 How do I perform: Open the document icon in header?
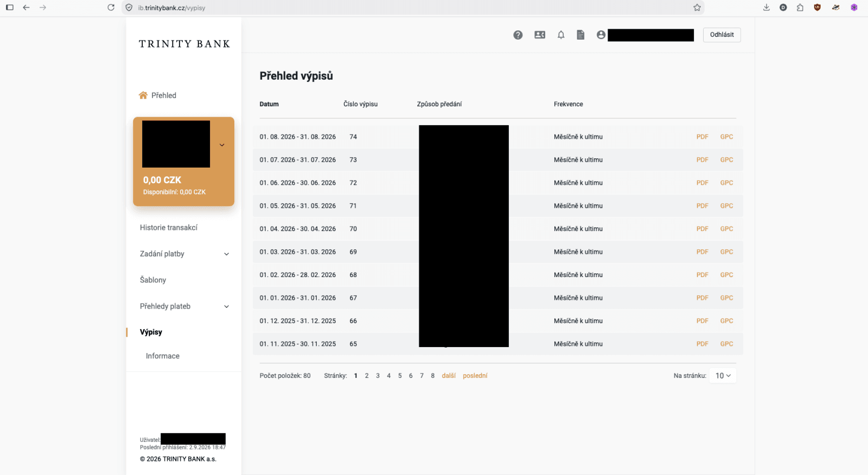pyautogui.click(x=580, y=35)
